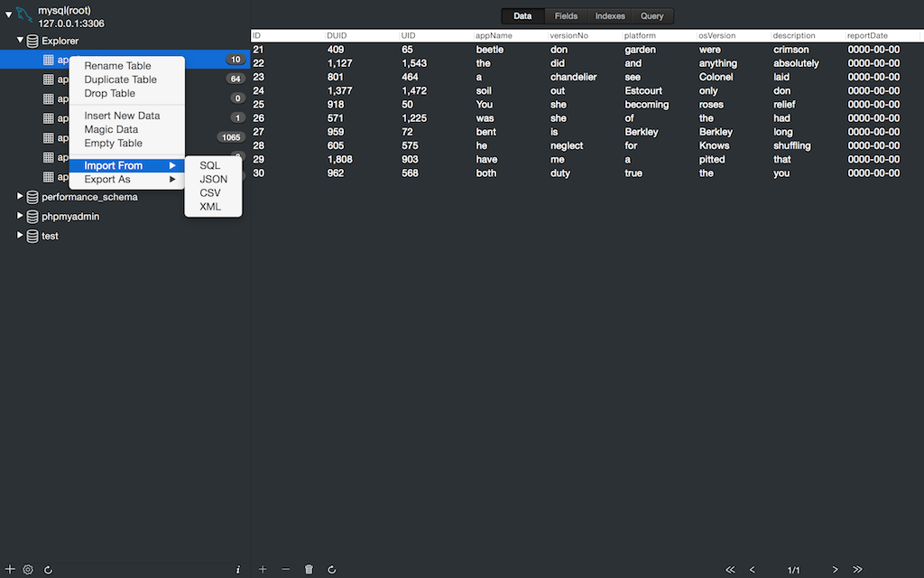The height and width of the screenshot is (578, 924).
Task: Remove row with the minus icon
Action: click(286, 570)
